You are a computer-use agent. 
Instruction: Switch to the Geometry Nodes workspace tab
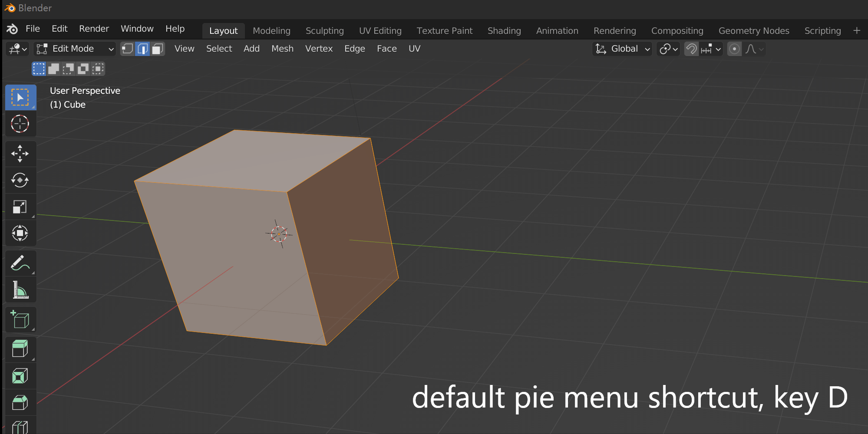754,31
